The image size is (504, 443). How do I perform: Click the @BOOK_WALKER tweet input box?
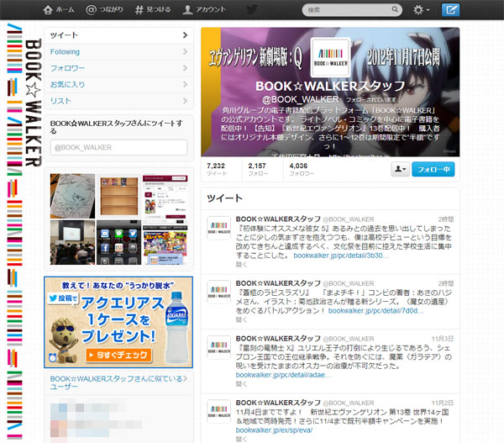pyautogui.click(x=118, y=147)
